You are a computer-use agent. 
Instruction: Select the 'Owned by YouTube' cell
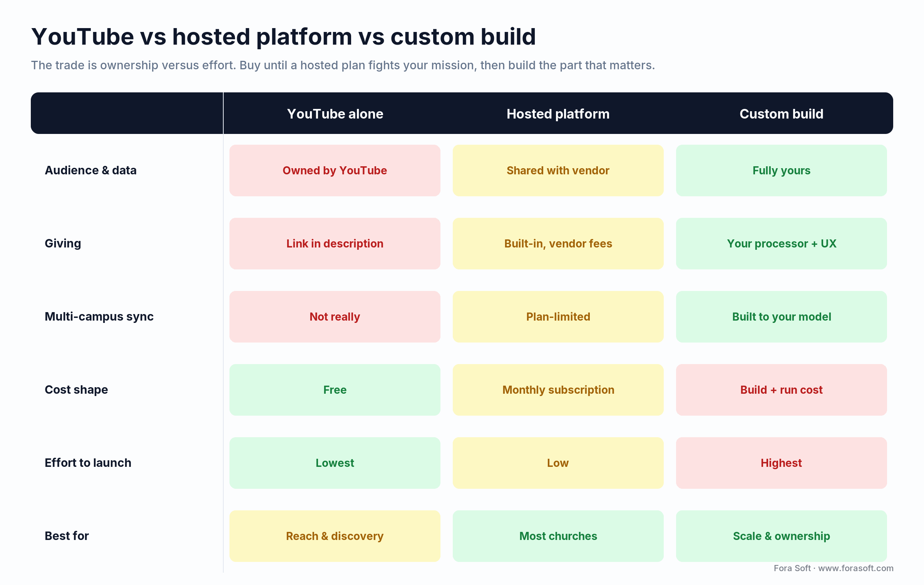335,170
